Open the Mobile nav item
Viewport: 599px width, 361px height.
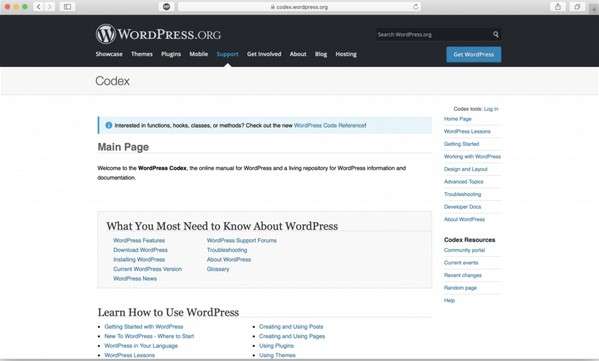tap(199, 54)
